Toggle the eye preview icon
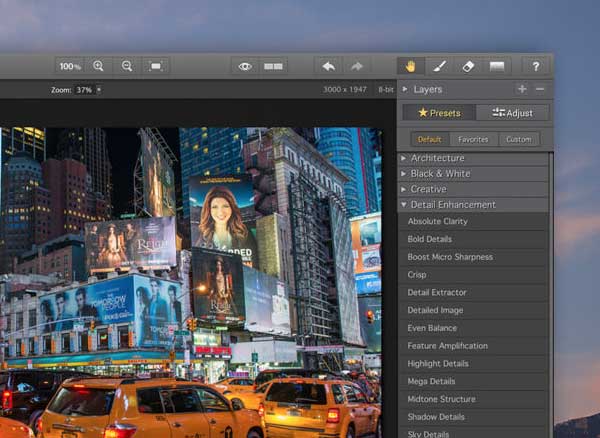 (245, 67)
